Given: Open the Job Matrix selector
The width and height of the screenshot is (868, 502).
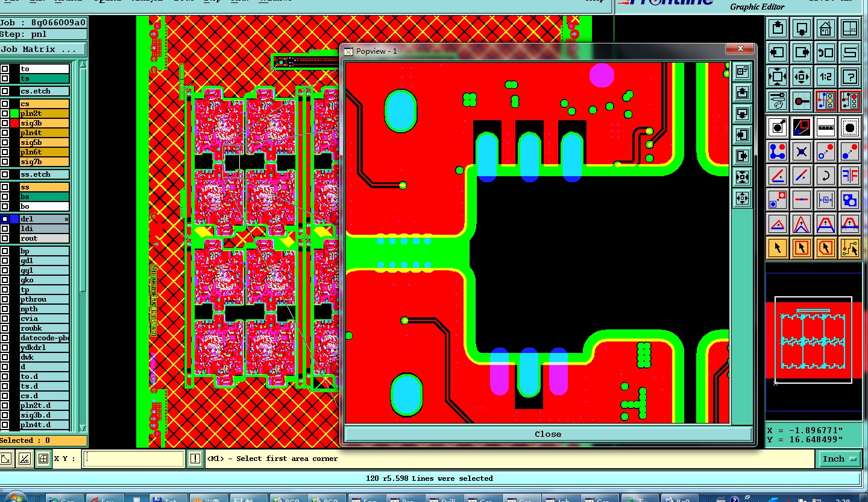Looking at the screenshot, I should (x=43, y=49).
